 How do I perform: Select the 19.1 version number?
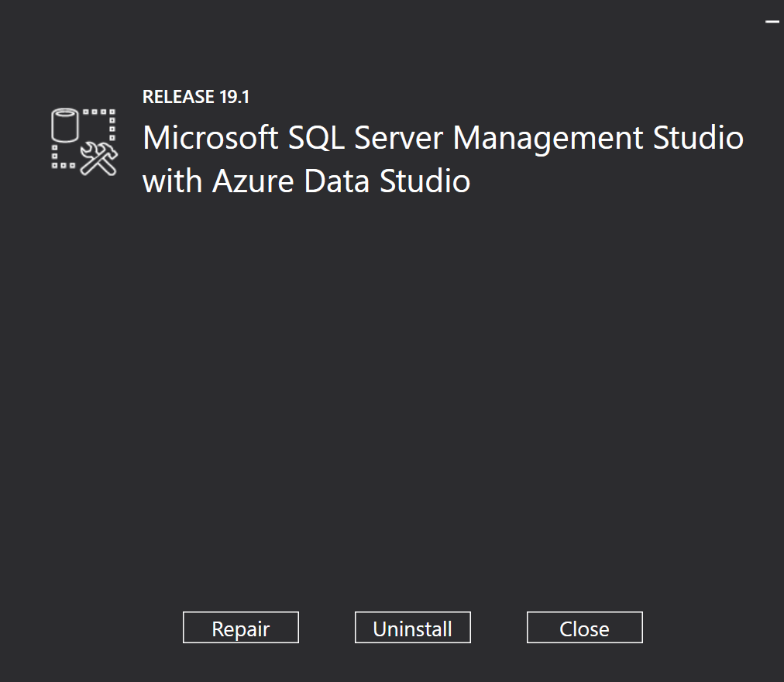[235, 97]
